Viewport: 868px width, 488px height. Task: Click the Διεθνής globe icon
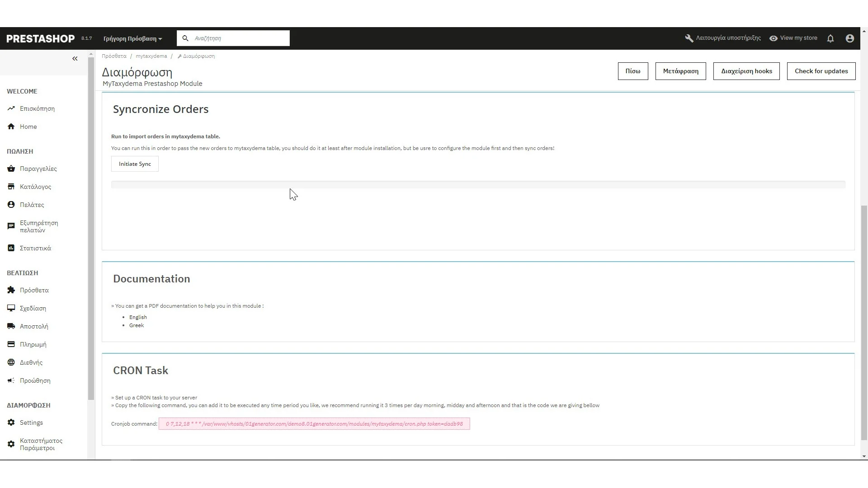[x=11, y=362]
